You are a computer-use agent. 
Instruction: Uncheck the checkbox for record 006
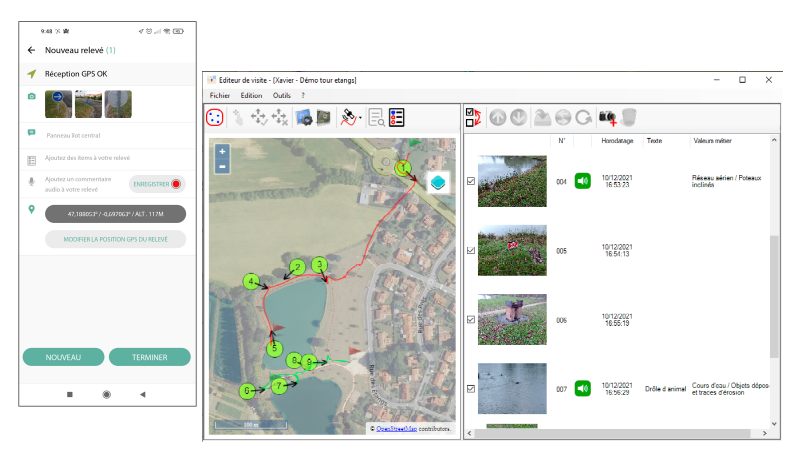click(x=471, y=320)
